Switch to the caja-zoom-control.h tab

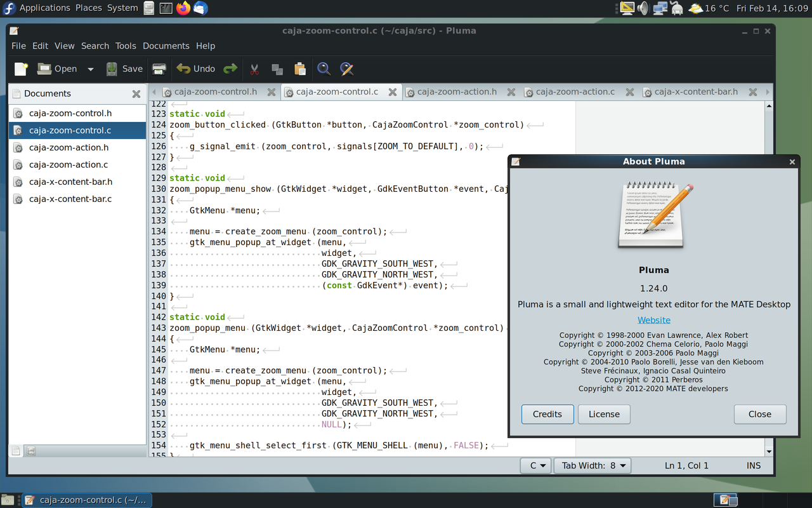216,92
